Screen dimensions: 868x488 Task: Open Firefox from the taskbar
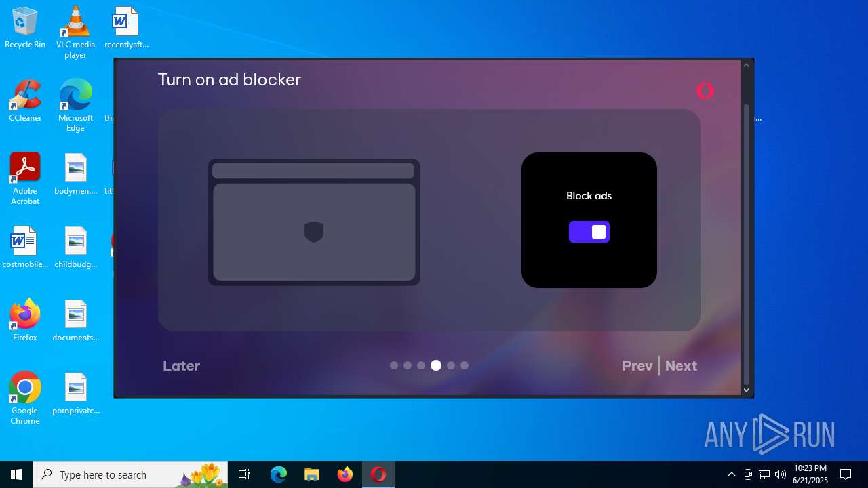pos(345,474)
